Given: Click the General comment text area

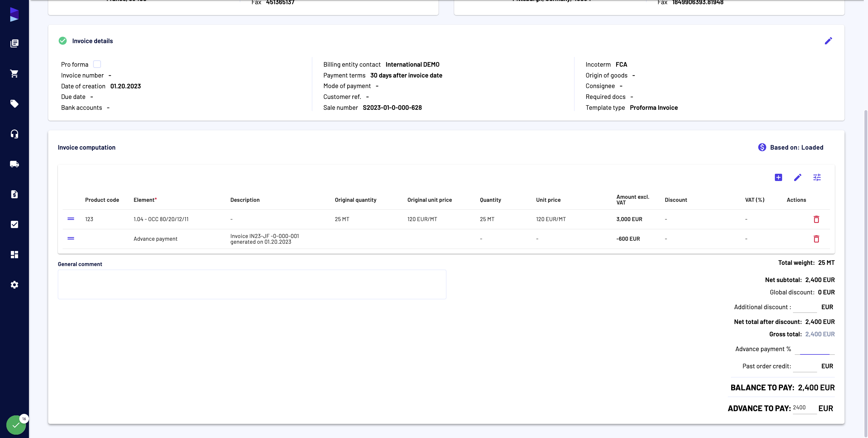Looking at the screenshot, I should click(252, 284).
